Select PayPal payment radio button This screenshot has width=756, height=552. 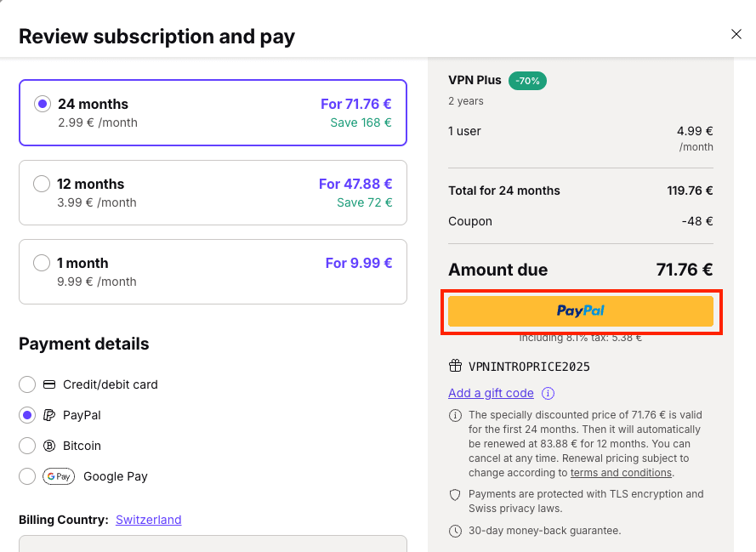pos(27,415)
